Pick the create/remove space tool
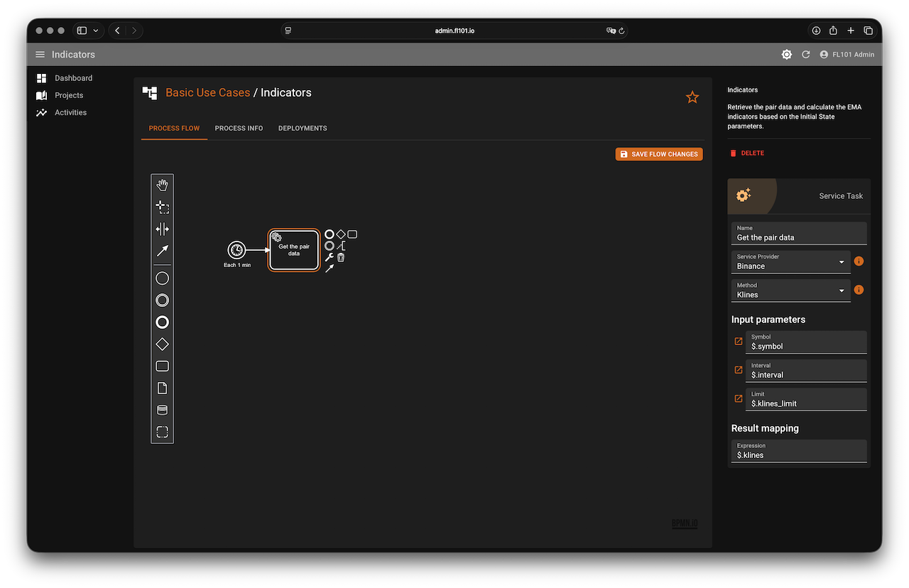Viewport: 909px width, 588px height. [x=162, y=229]
